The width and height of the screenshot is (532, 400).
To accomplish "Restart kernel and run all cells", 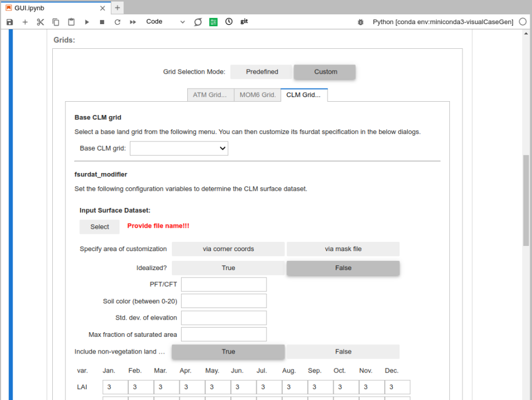I will (x=133, y=22).
